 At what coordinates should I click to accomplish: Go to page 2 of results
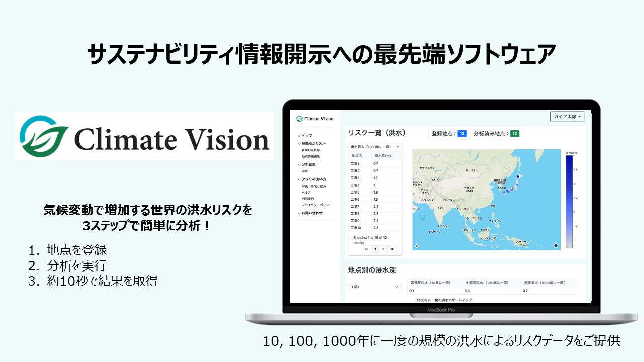[x=383, y=249]
